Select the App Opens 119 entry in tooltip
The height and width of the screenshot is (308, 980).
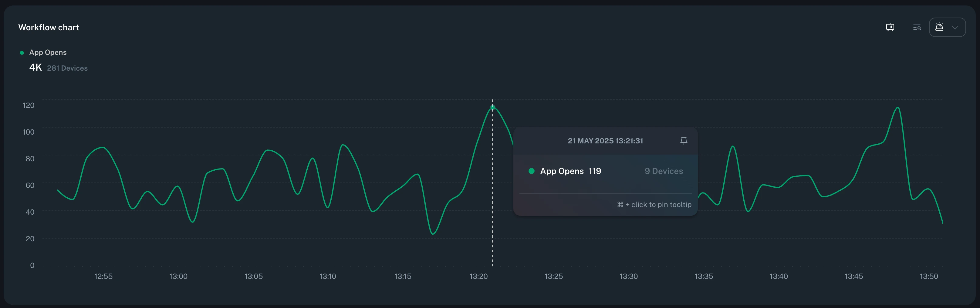571,171
